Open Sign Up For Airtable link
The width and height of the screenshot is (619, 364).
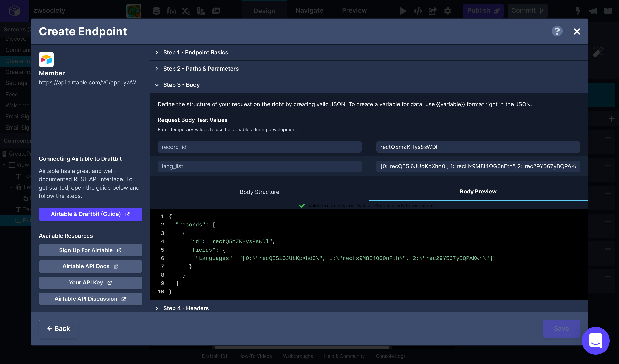coord(91,250)
